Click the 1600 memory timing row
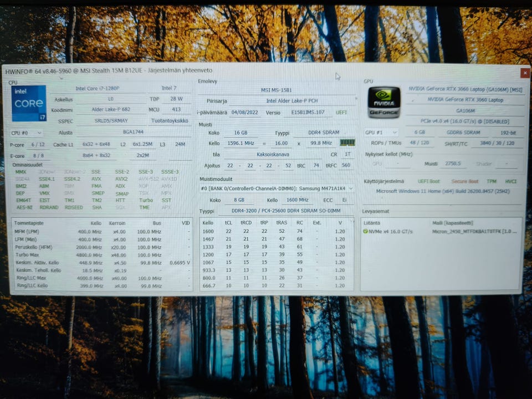The height and width of the screenshot is (399, 532). point(275,231)
